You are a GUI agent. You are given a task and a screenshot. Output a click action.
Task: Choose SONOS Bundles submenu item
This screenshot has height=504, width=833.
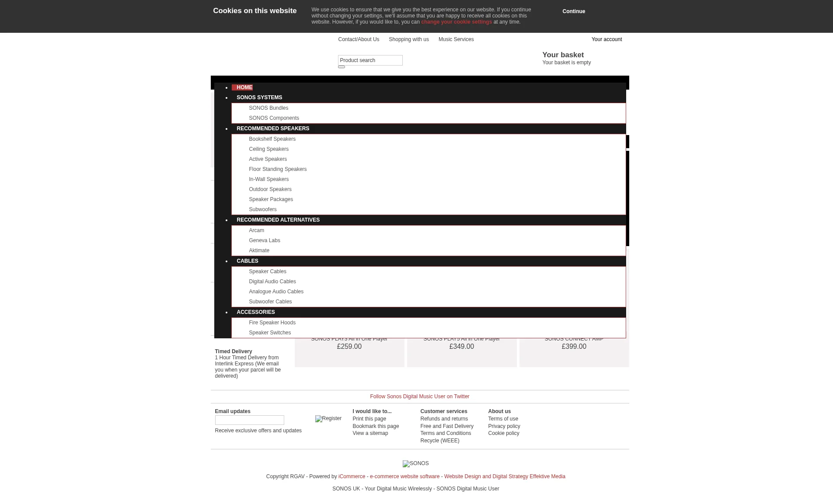tap(268, 108)
